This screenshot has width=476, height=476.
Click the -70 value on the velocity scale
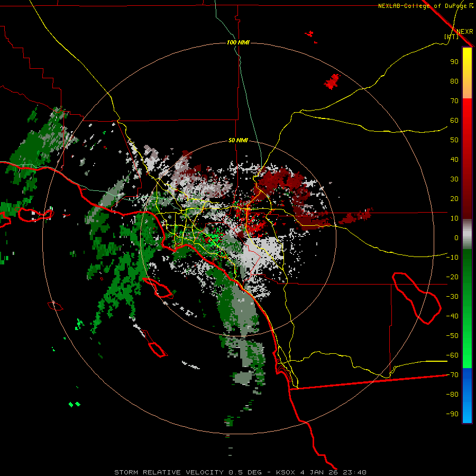pyautogui.click(x=452, y=375)
